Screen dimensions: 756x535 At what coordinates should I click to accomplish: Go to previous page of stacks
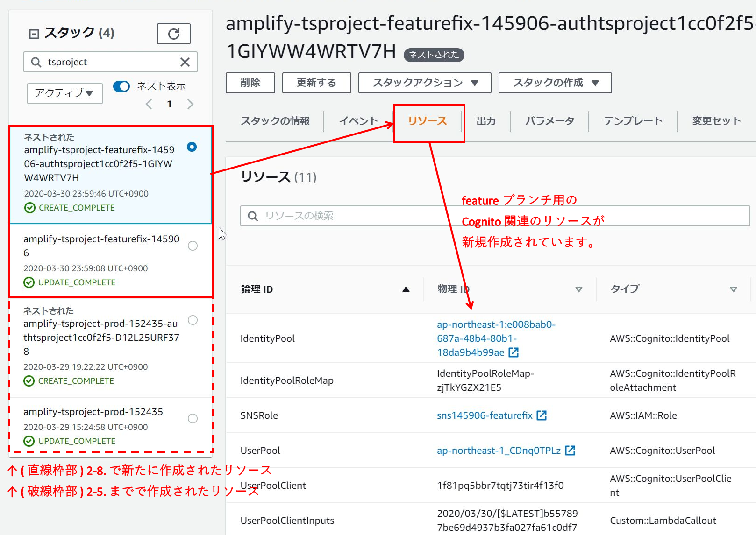[149, 104]
